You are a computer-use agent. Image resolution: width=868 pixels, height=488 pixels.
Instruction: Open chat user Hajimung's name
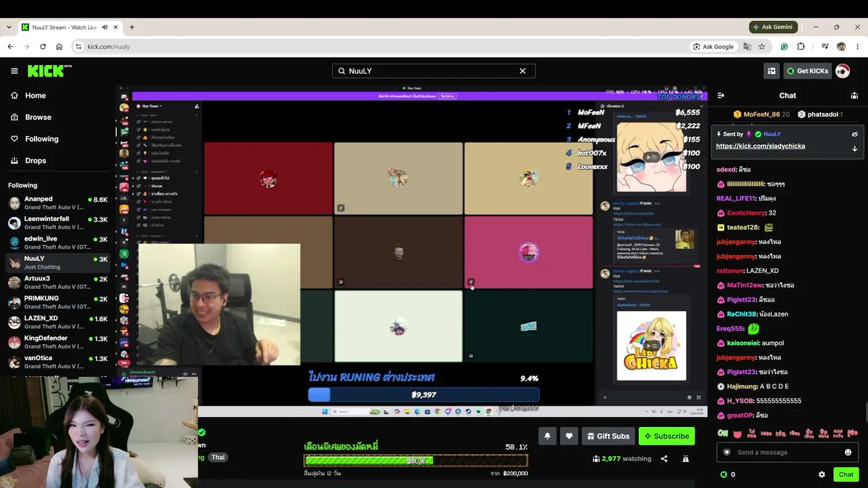tap(743, 386)
